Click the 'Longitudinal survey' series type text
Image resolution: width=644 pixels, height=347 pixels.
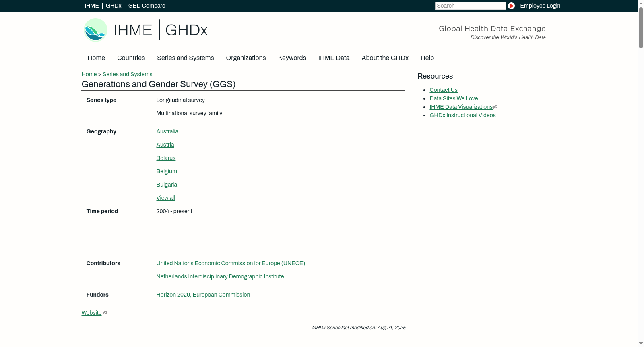pos(180,100)
